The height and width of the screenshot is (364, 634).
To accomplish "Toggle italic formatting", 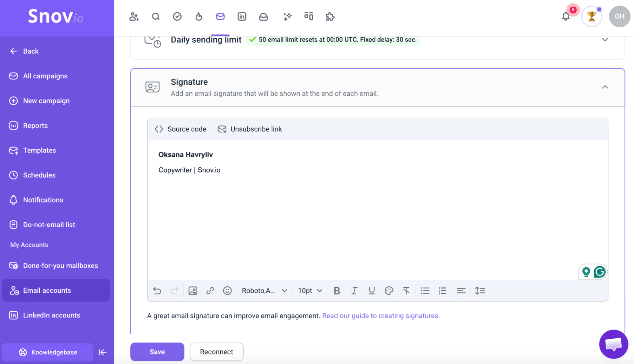I will (x=354, y=290).
